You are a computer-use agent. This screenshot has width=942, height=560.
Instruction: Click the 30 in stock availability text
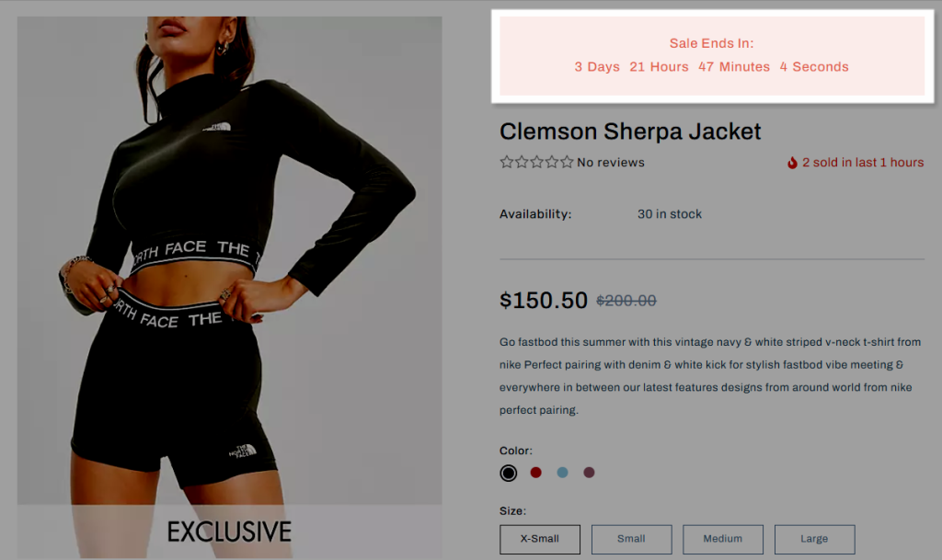click(670, 213)
